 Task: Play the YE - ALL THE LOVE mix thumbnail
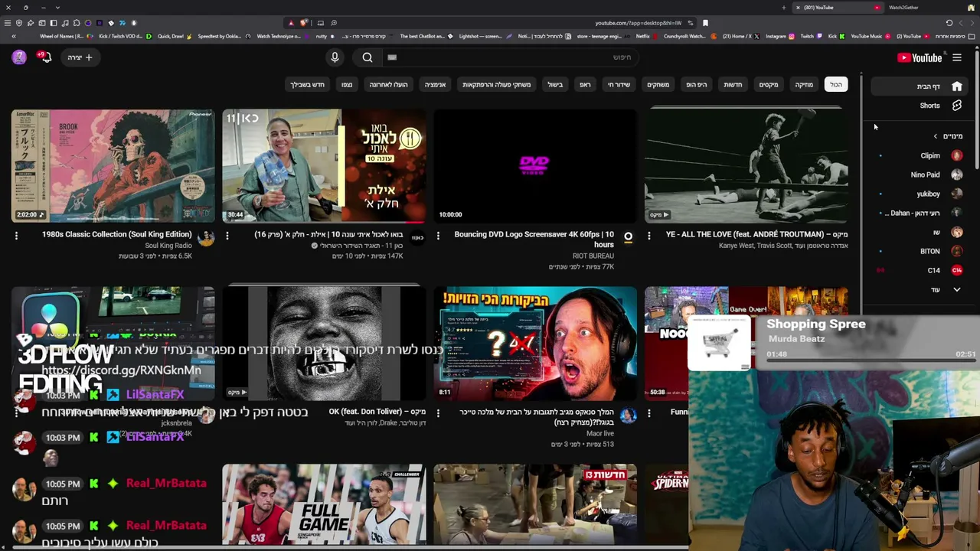(746, 166)
